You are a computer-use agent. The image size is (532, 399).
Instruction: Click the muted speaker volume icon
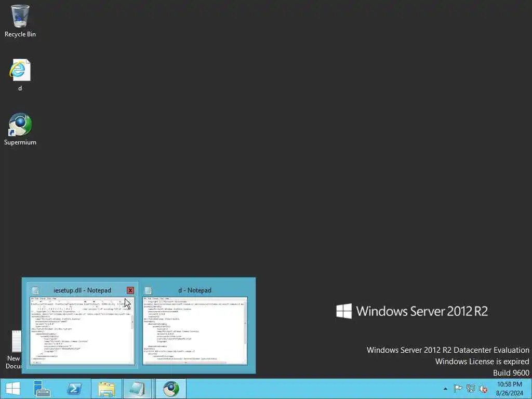pyautogui.click(x=484, y=389)
